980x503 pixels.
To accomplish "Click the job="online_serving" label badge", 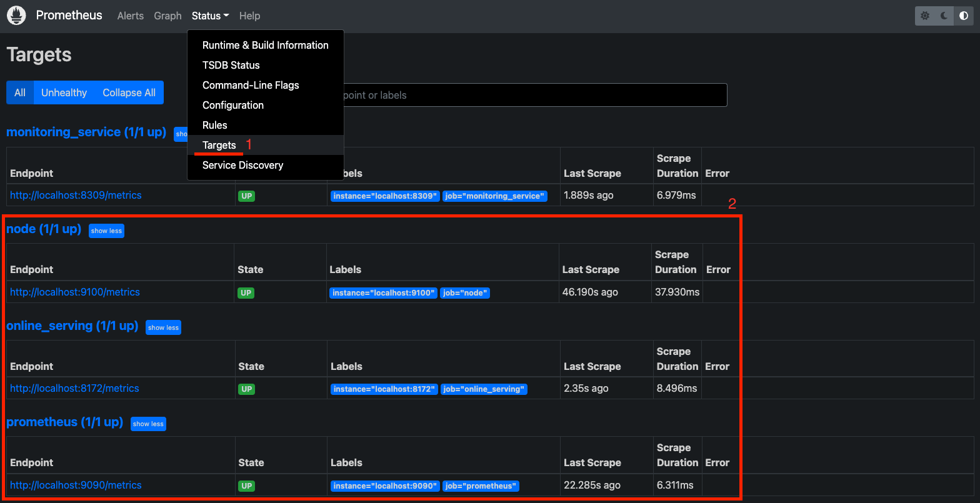I will pos(484,389).
